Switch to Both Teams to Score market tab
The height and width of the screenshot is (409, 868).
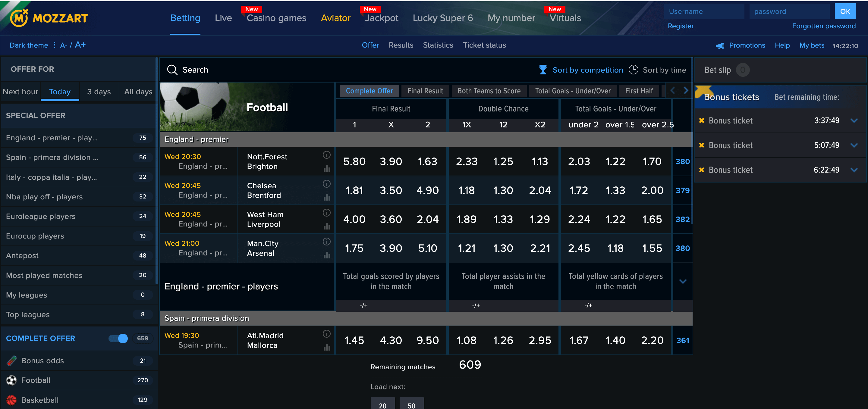[489, 91]
